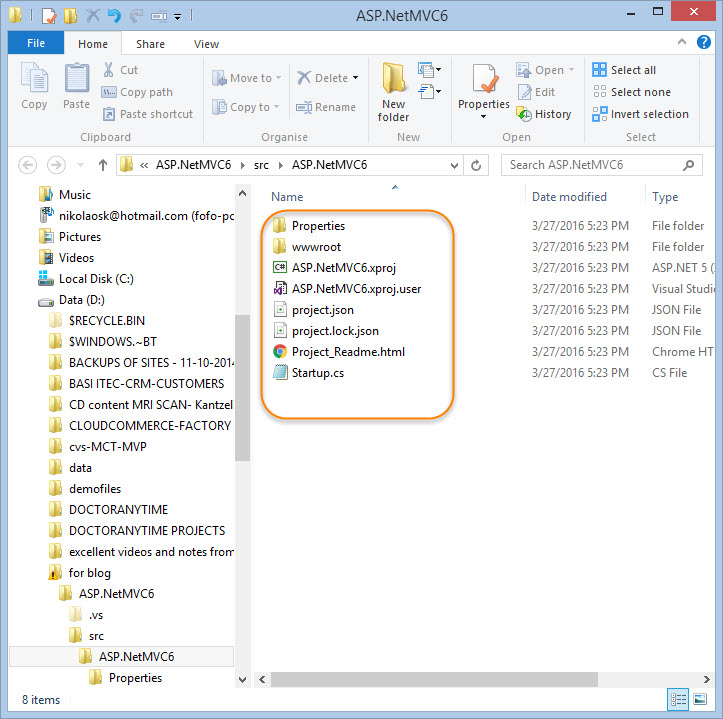
Task: Click Select all
Action: click(624, 70)
